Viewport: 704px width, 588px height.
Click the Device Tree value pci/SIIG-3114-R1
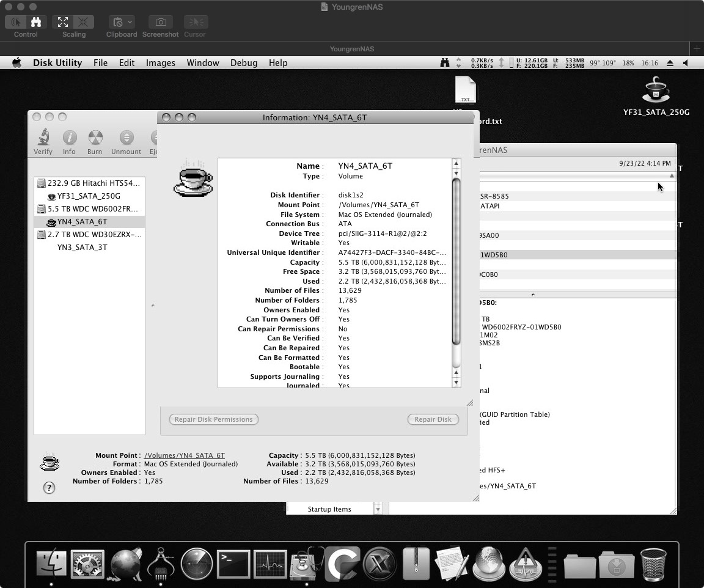(x=383, y=233)
